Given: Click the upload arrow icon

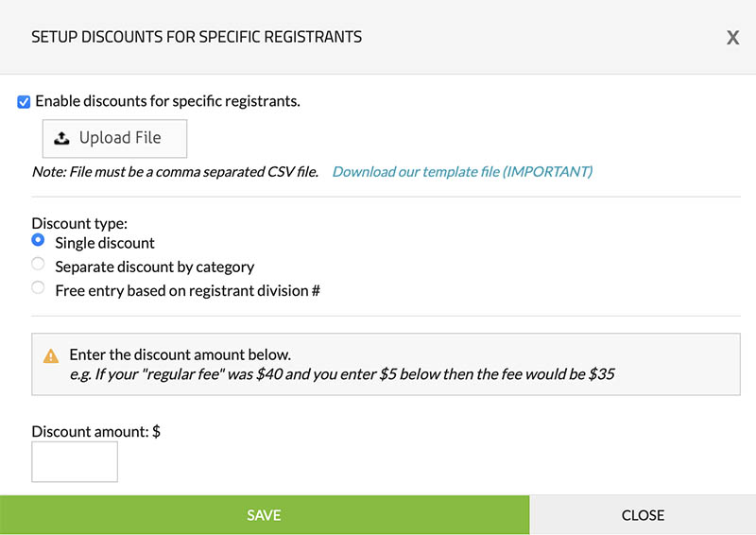Looking at the screenshot, I should tap(61, 138).
